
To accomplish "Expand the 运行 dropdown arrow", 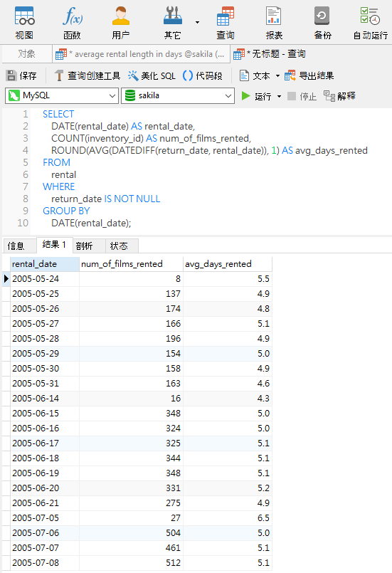I will coord(279,96).
